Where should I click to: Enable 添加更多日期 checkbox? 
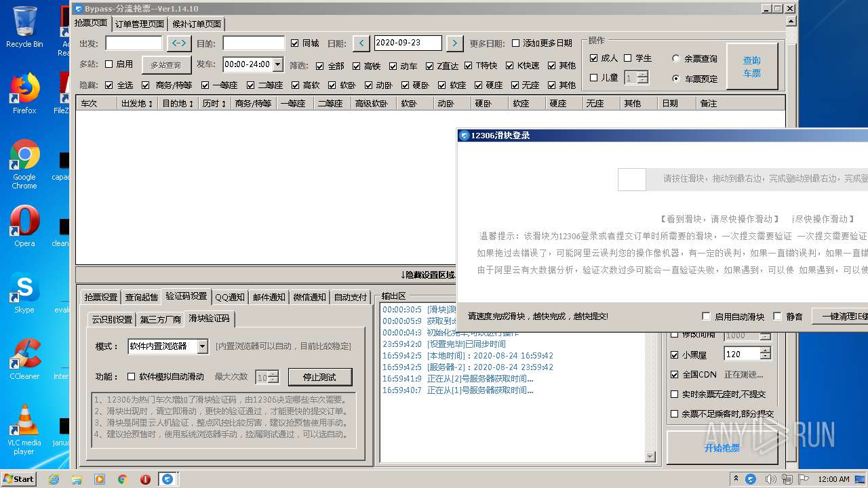point(515,43)
